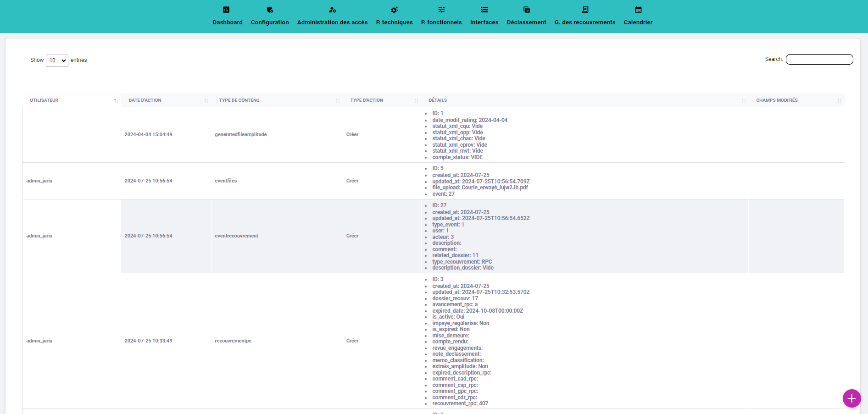
Task: Open Administration des accès user icon
Action: click(x=332, y=10)
